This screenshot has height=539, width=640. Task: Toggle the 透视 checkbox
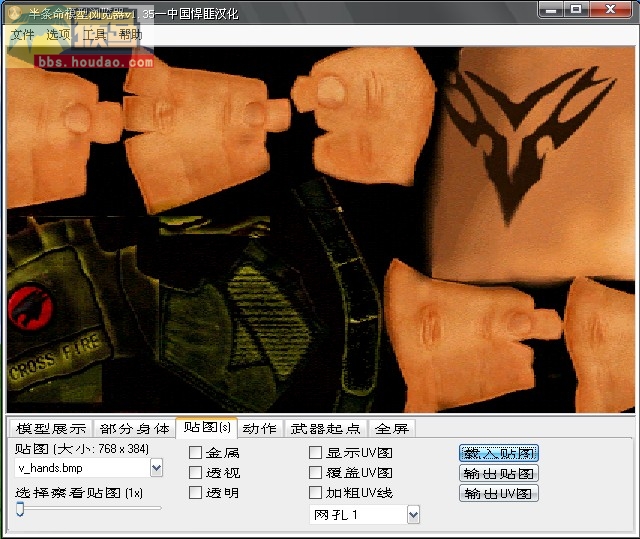(195, 472)
